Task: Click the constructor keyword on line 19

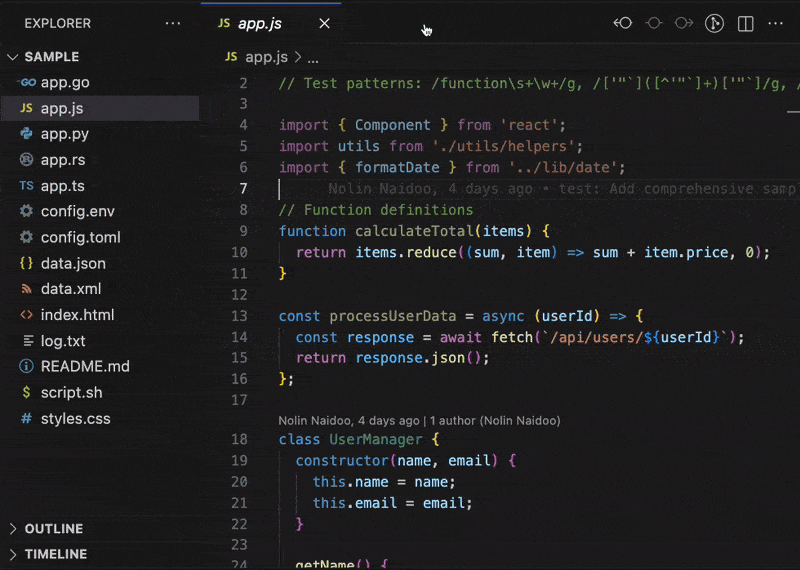Action: click(342, 461)
